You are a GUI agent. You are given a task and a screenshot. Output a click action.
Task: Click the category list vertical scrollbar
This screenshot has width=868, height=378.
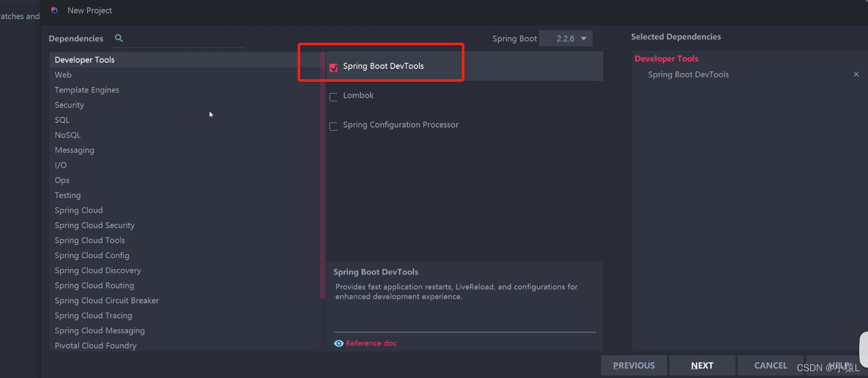322,175
